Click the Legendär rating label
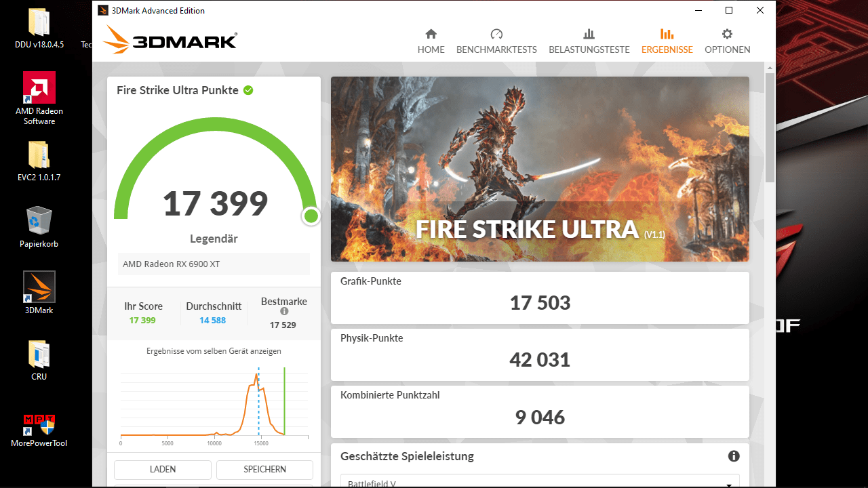 pos(214,239)
